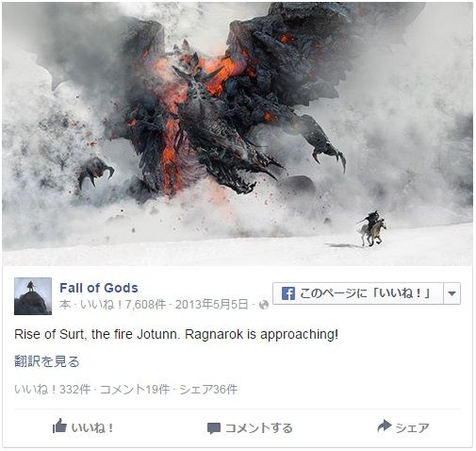This screenshot has width=476, height=451.
Task: Click このページに「いいね！」 button
Action: (x=358, y=293)
